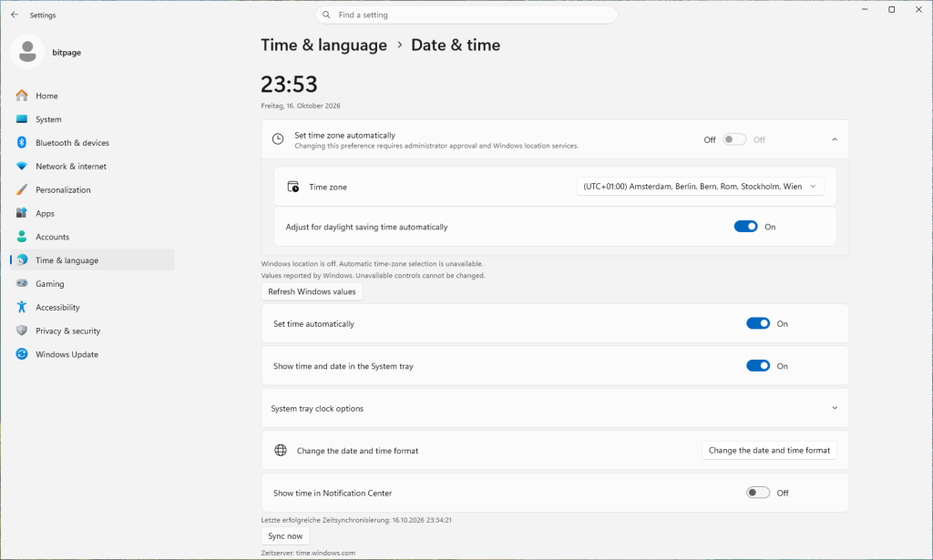Click the Personalization brush icon
This screenshot has height=560, width=933.
pyautogui.click(x=22, y=189)
